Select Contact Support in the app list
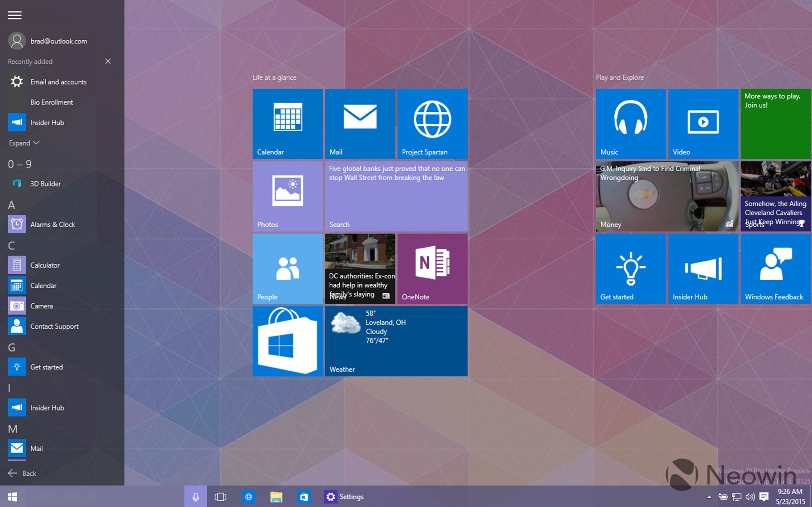812x507 pixels. pyautogui.click(x=54, y=326)
